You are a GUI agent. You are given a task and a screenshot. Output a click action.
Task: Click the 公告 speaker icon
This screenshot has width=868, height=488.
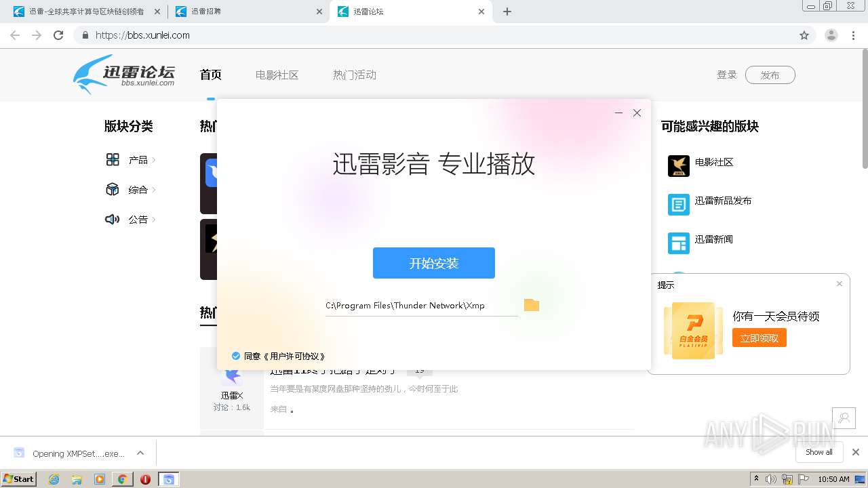(113, 220)
